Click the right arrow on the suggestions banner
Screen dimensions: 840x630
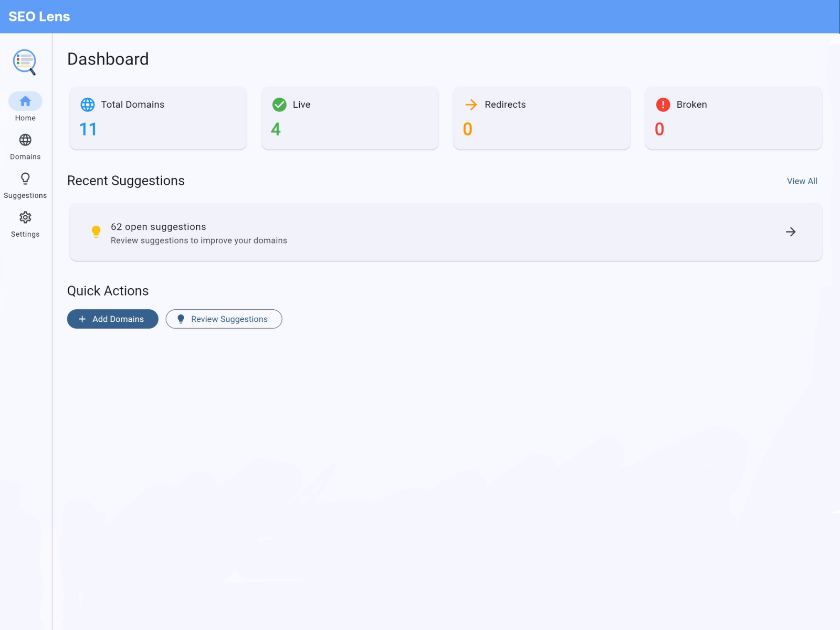click(x=791, y=232)
